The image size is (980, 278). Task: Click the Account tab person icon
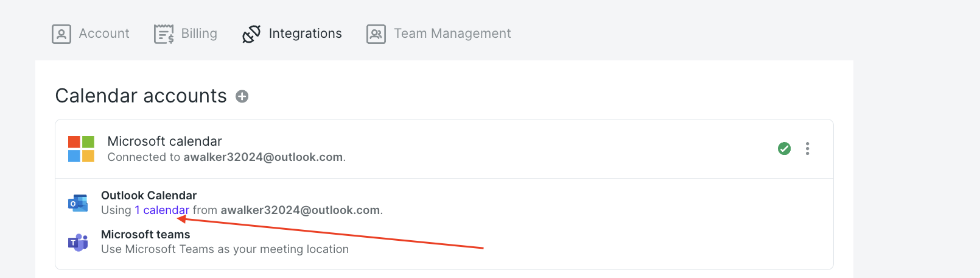61,34
